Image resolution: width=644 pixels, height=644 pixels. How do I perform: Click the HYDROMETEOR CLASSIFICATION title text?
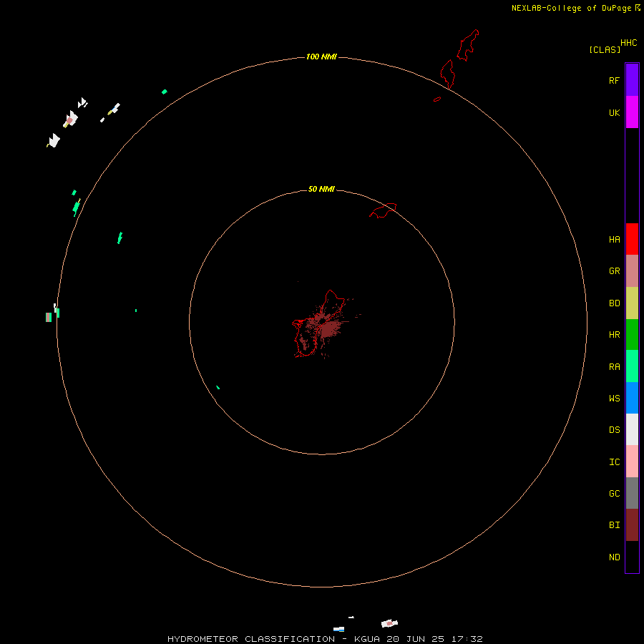click(x=251, y=639)
